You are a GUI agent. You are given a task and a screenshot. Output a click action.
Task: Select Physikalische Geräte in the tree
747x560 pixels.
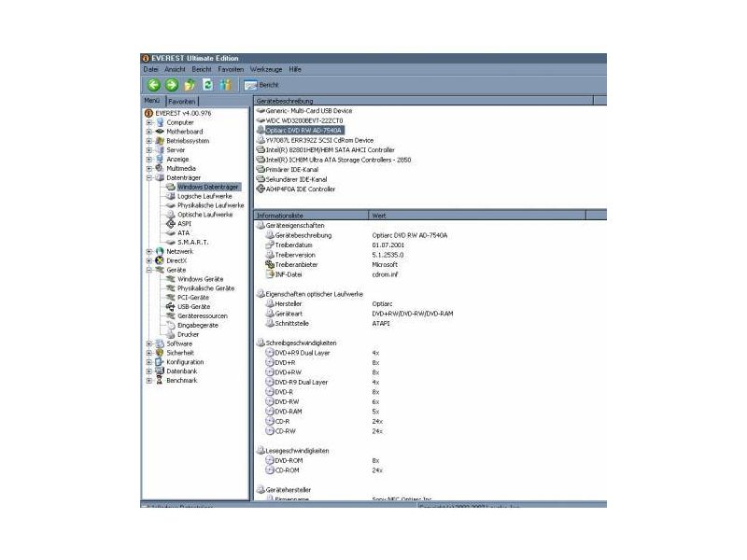click(205, 288)
